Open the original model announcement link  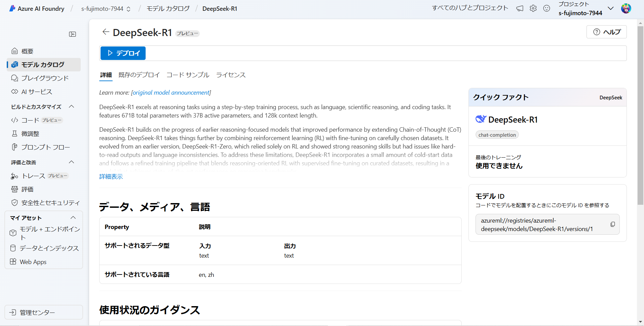[171, 93]
